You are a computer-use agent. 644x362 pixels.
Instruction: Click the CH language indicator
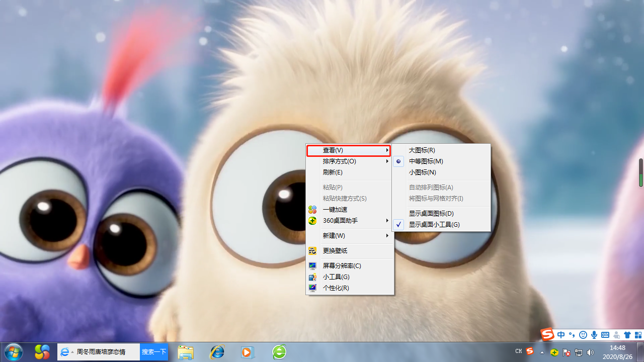[519, 351]
